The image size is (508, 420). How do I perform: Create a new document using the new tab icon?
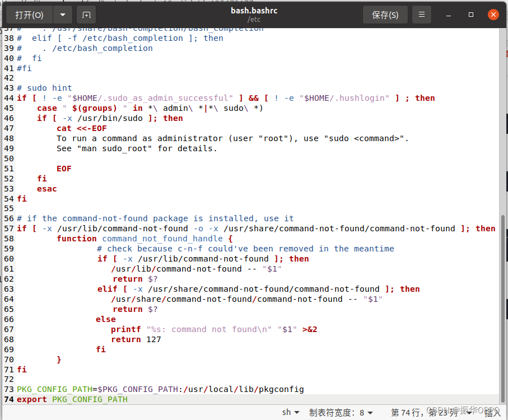click(x=85, y=15)
